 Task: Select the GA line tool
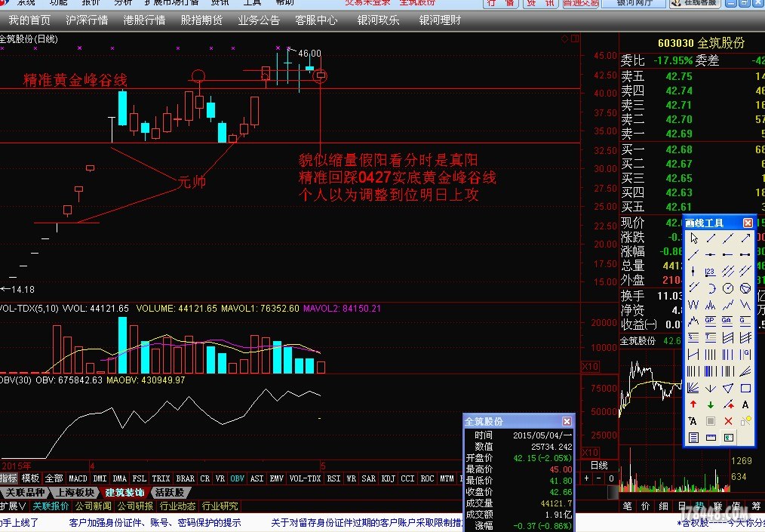coord(728,321)
